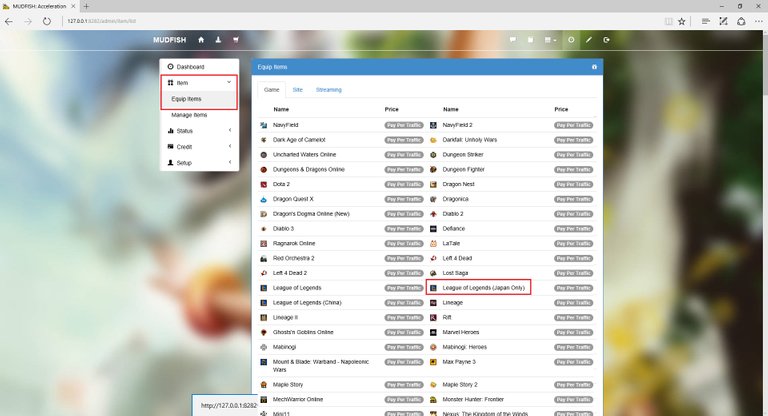Click Pay Per Traffic badge for NavyField
Viewport: 768px width, 416px height.
(x=404, y=125)
